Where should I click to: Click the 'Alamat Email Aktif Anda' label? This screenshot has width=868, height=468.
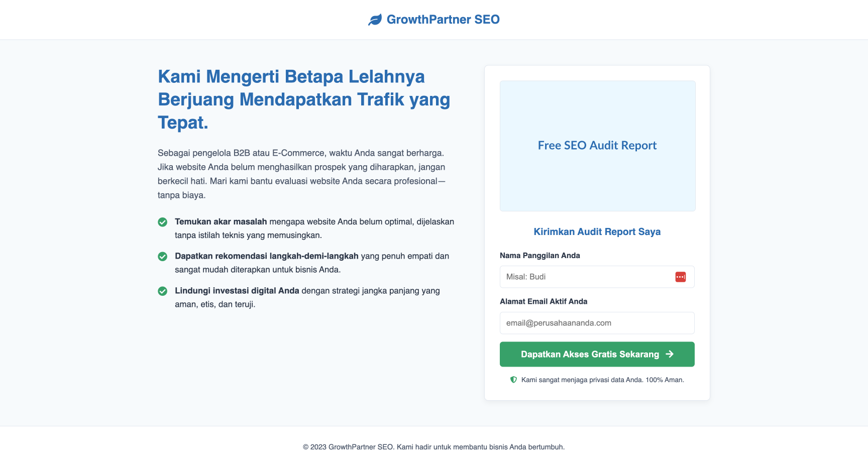click(x=544, y=301)
